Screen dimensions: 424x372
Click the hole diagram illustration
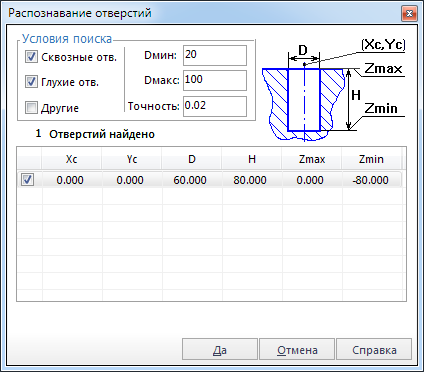tap(333, 90)
